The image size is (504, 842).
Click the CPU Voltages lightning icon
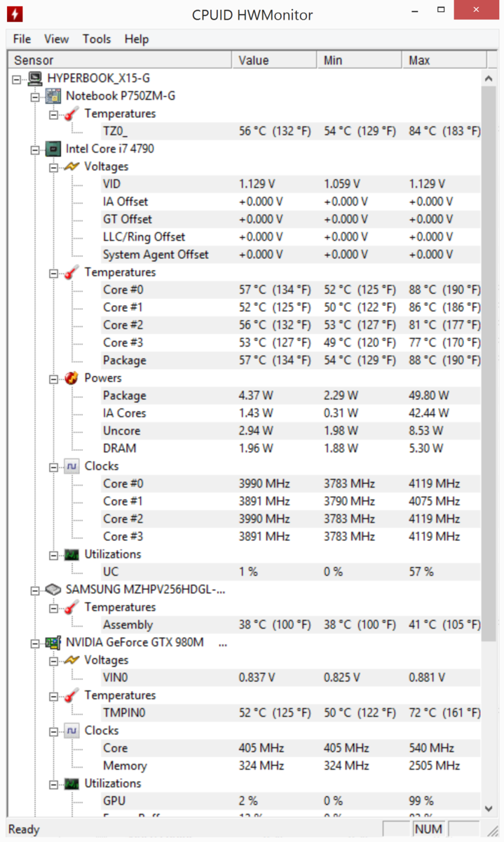click(71, 166)
